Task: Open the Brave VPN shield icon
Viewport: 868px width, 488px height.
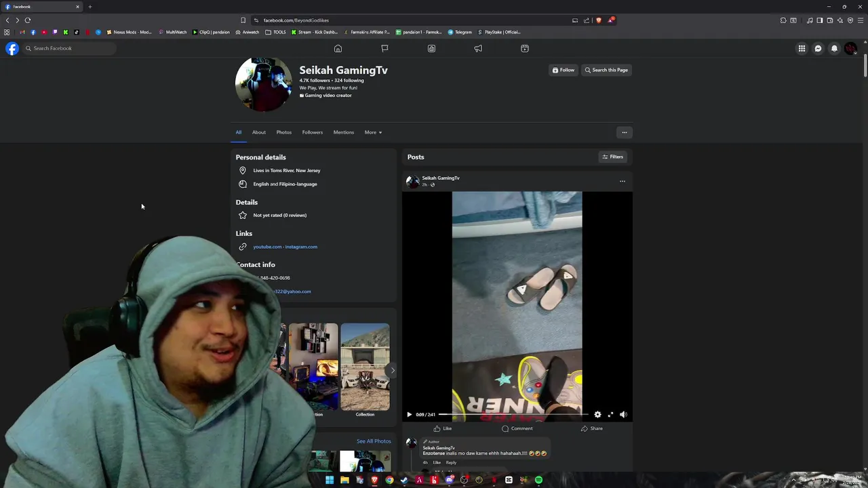Action: pos(850,20)
